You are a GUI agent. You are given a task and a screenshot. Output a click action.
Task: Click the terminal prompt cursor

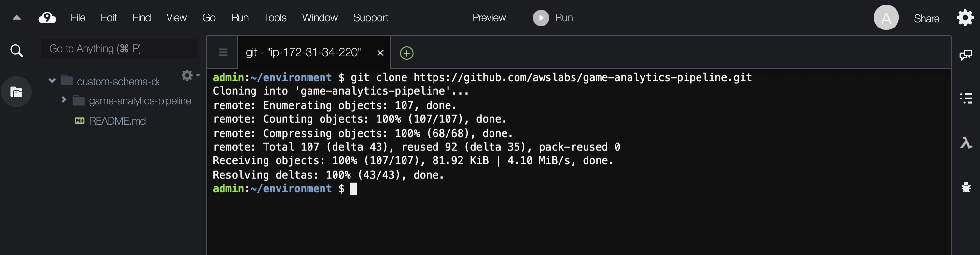(354, 189)
